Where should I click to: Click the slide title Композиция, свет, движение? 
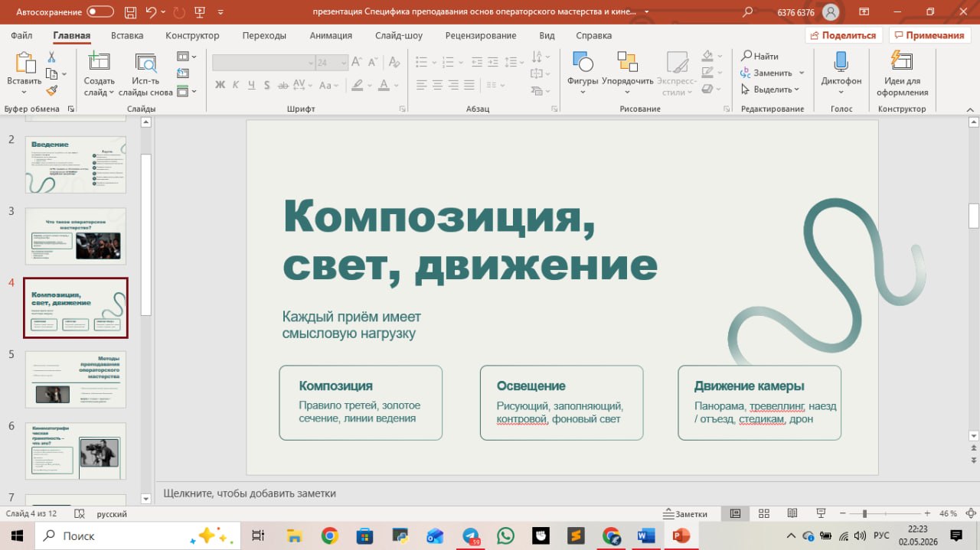point(469,240)
